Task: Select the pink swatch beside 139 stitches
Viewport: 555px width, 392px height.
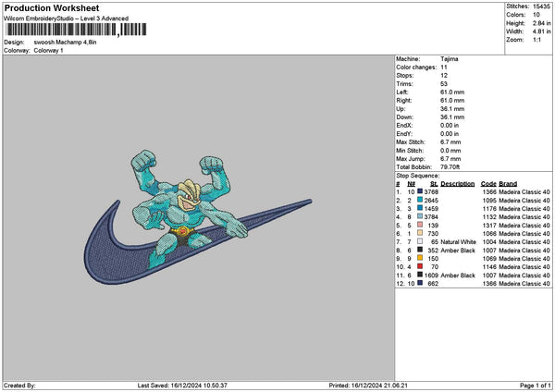Action: pos(420,225)
